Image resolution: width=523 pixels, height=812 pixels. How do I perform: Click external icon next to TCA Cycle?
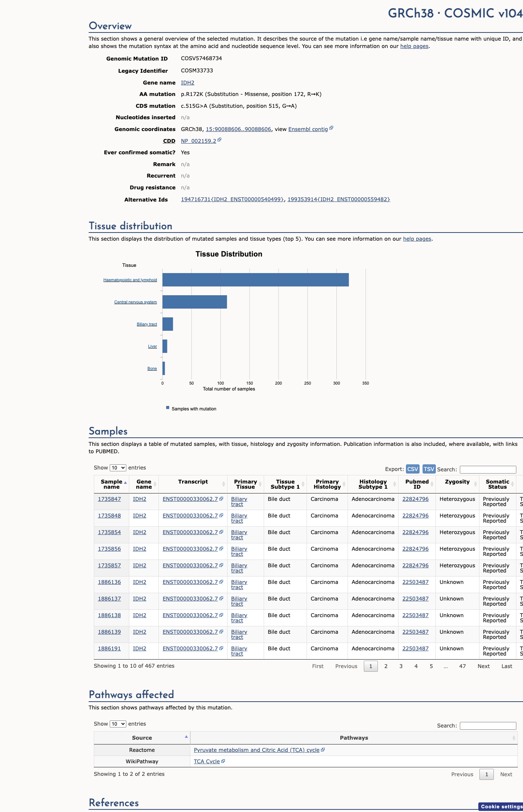[223, 761]
